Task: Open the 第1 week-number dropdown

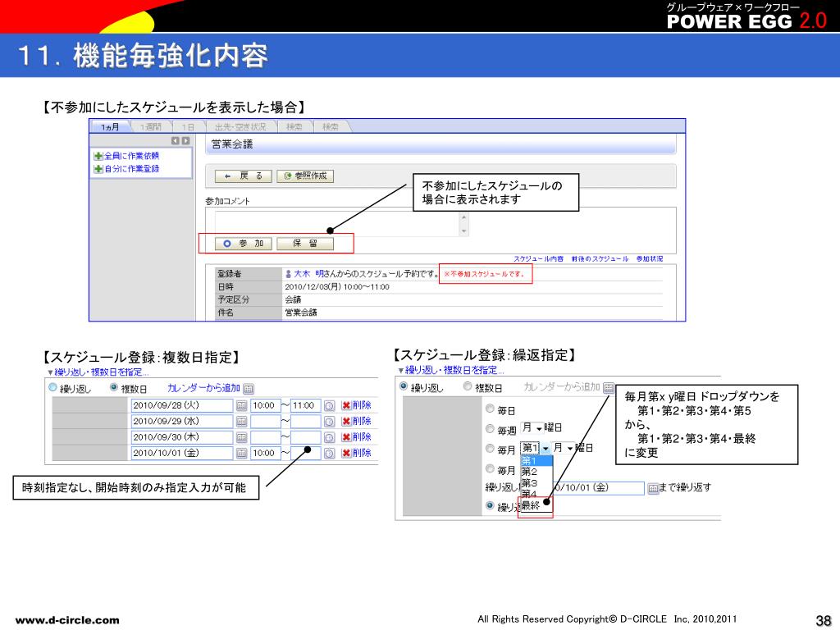Action: (535, 448)
